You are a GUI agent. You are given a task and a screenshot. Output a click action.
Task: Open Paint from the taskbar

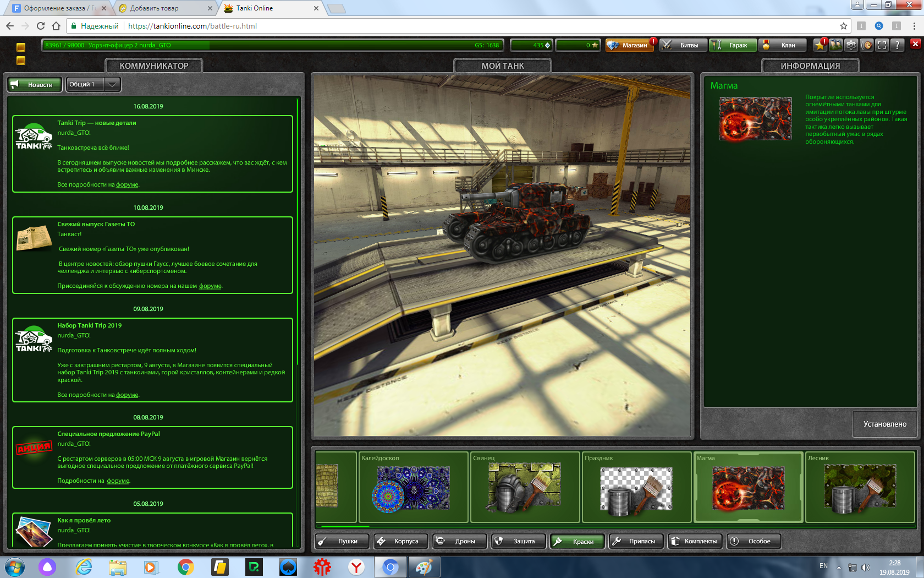click(424, 567)
